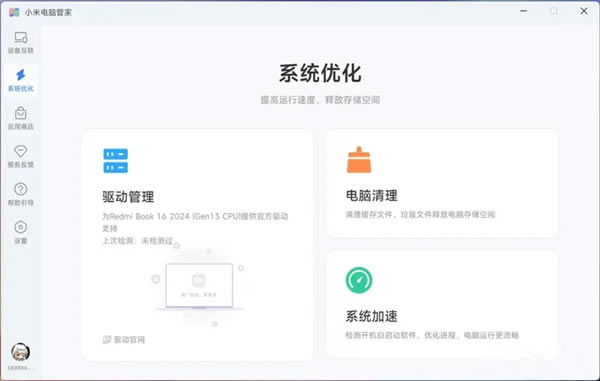
Task: Click the text 上次检测：未检测过
Action: 137,241
